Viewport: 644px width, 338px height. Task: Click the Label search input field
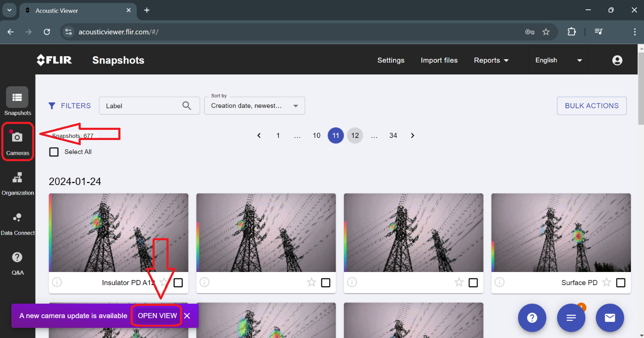[x=142, y=106]
